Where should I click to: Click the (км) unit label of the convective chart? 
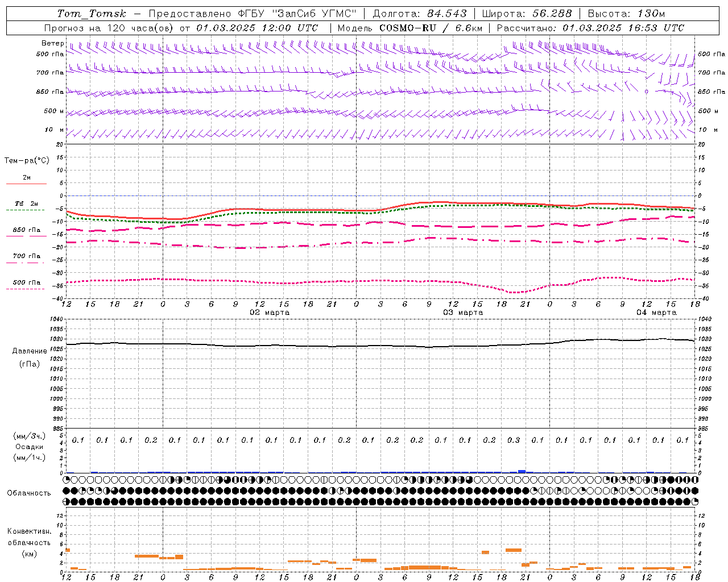coord(29,554)
